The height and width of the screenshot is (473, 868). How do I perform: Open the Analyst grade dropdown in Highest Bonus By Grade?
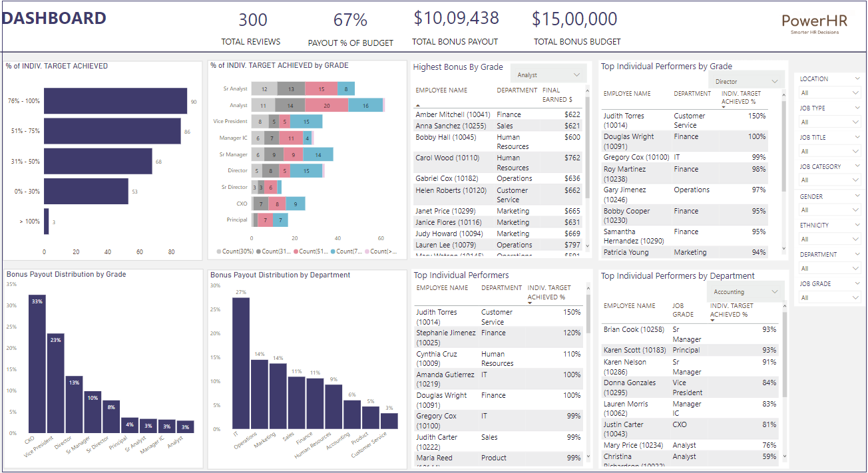[548, 75]
